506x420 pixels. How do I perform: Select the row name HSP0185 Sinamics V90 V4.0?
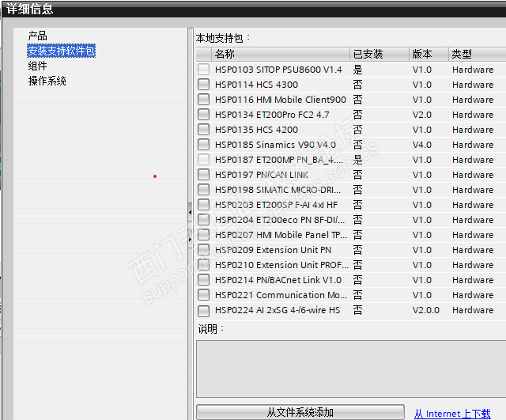pos(276,145)
